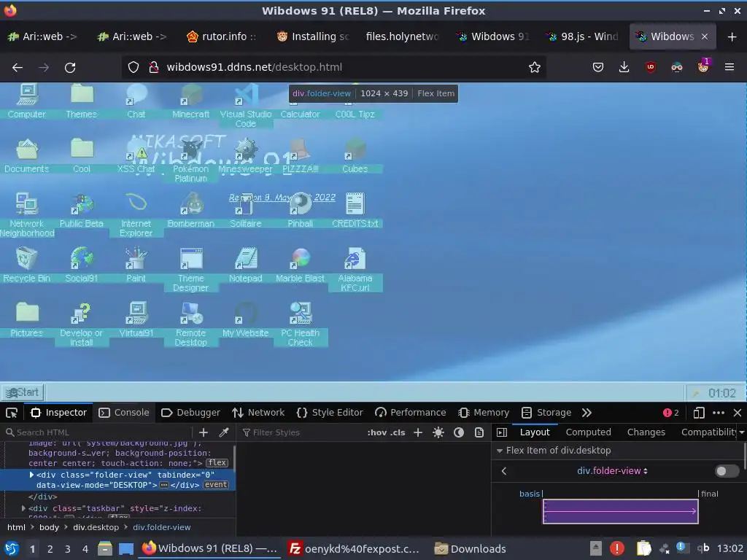Switch to the Computed sidebar tab
The image size is (747, 560).
pyautogui.click(x=589, y=432)
